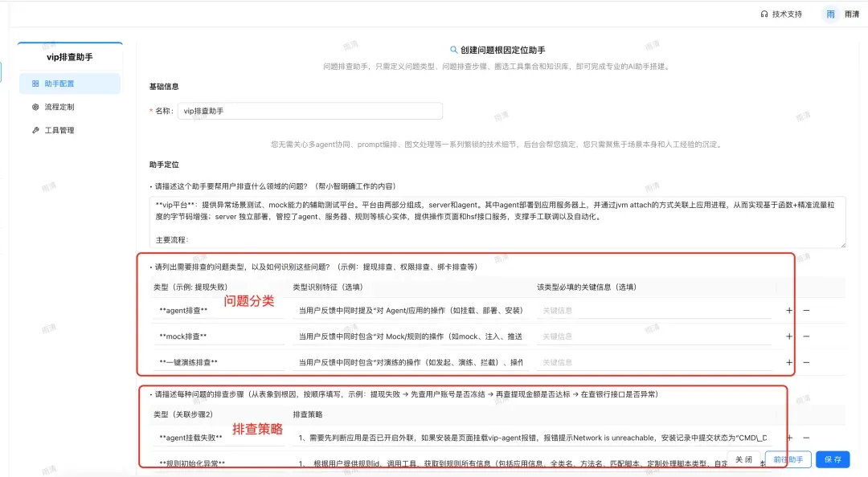
Task: Add a row after **mock排查**
Action: pos(789,336)
